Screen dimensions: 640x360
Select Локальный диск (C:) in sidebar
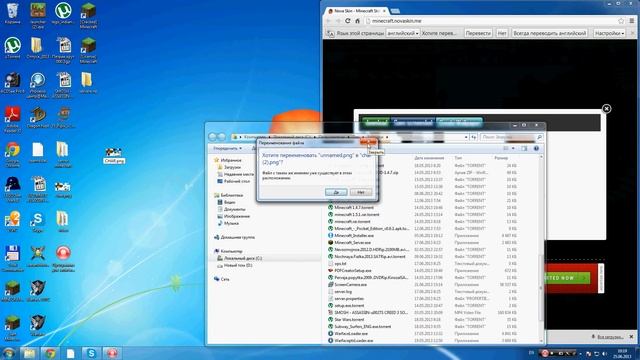pos(240,258)
